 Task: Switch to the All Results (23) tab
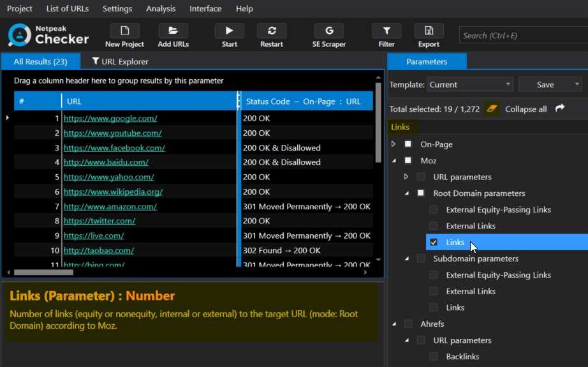(41, 61)
